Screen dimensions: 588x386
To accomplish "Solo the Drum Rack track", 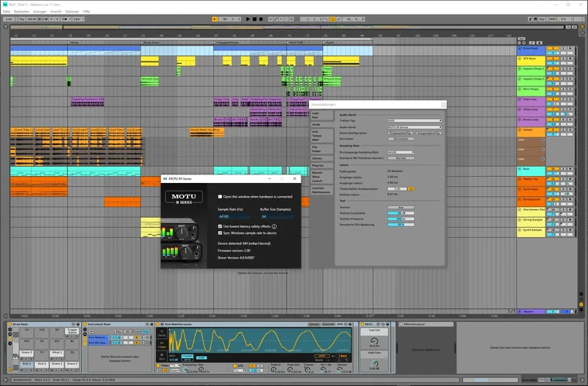I will 563,49.
